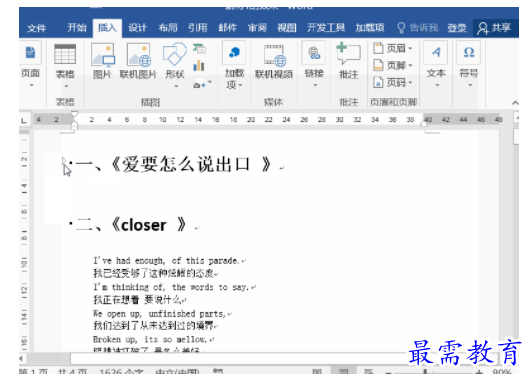
Task: Click the 共享 Share button
Action: pyautogui.click(x=494, y=28)
